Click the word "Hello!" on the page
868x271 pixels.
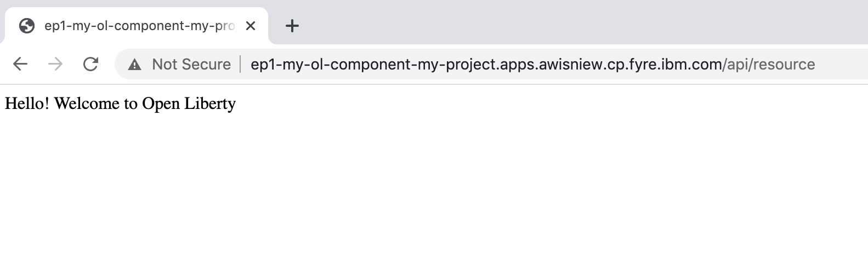click(27, 103)
